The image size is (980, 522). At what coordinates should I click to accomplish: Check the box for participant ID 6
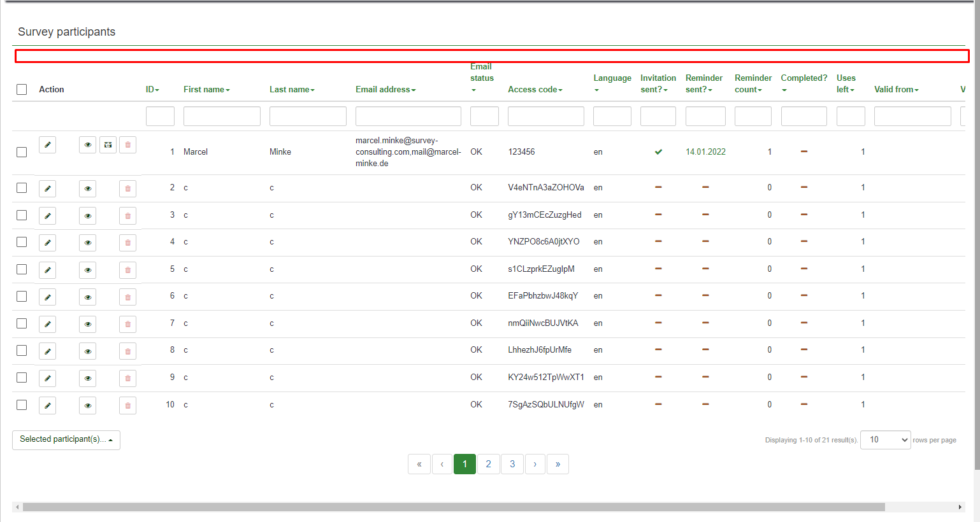click(22, 297)
